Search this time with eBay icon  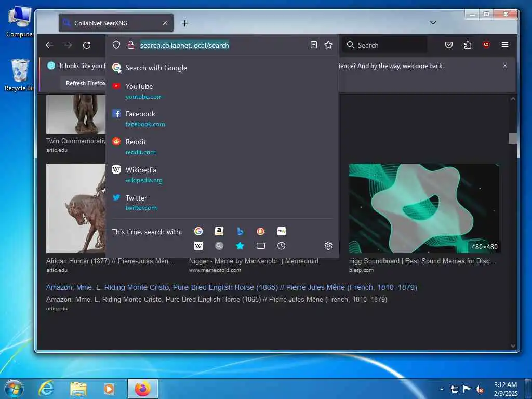(281, 231)
